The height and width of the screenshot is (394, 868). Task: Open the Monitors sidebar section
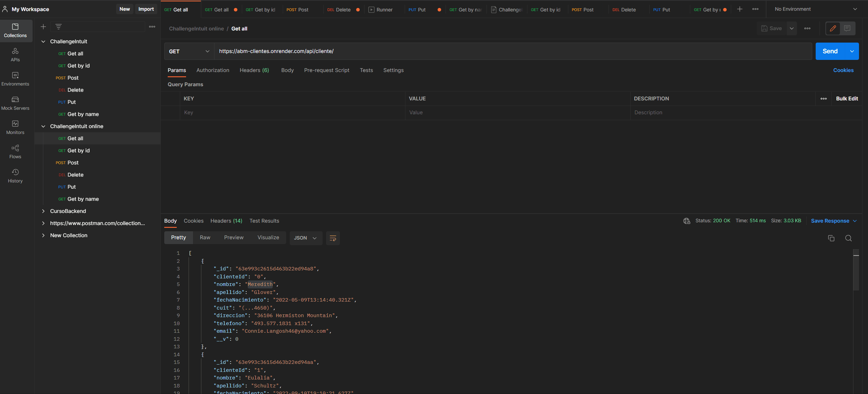coord(15,127)
